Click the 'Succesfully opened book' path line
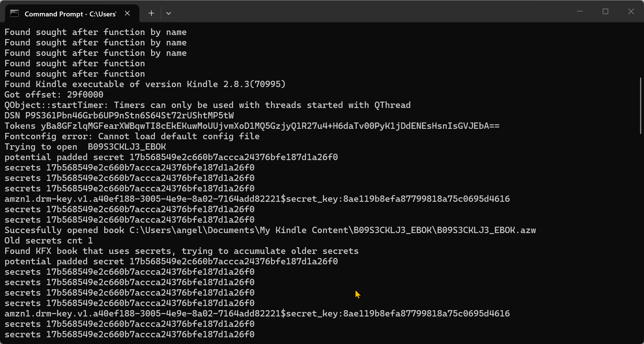Screen dimensions: 644x344 (x=270, y=230)
